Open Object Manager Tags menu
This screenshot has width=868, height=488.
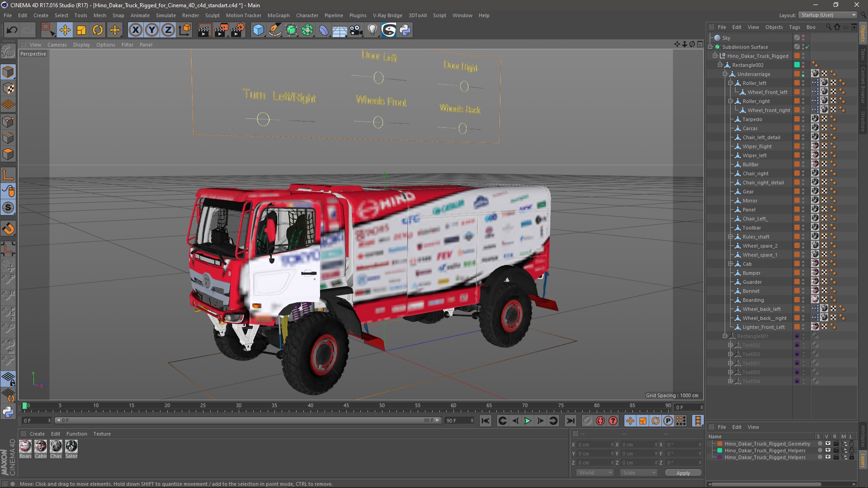point(794,27)
